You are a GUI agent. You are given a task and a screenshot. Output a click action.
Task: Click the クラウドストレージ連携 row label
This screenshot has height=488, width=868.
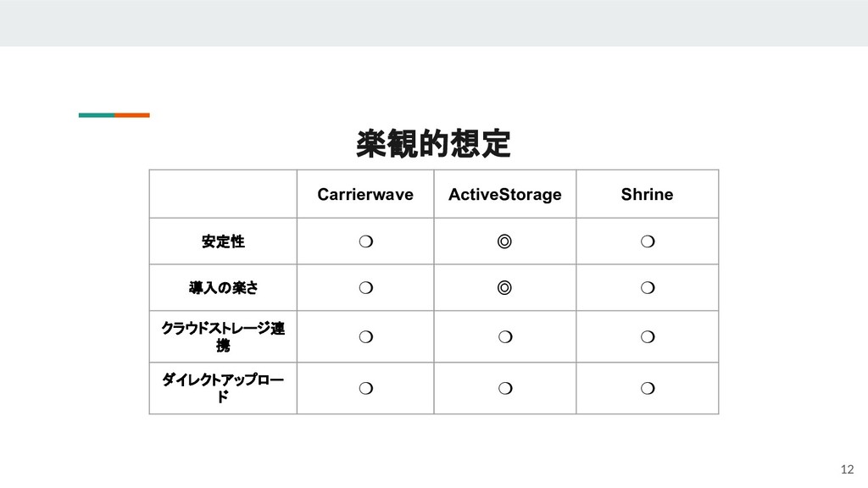223,337
